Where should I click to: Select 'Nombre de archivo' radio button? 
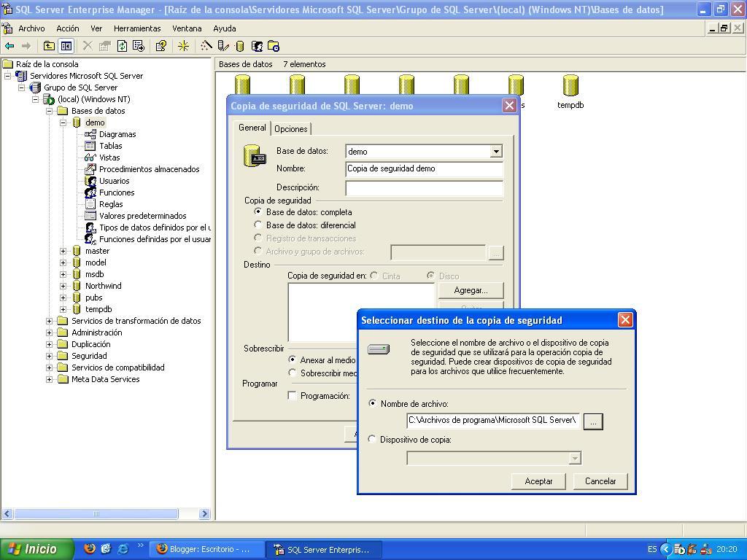click(373, 403)
